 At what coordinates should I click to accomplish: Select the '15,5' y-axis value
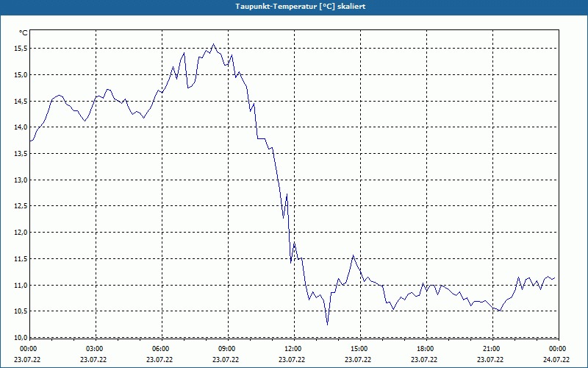[x=21, y=49]
